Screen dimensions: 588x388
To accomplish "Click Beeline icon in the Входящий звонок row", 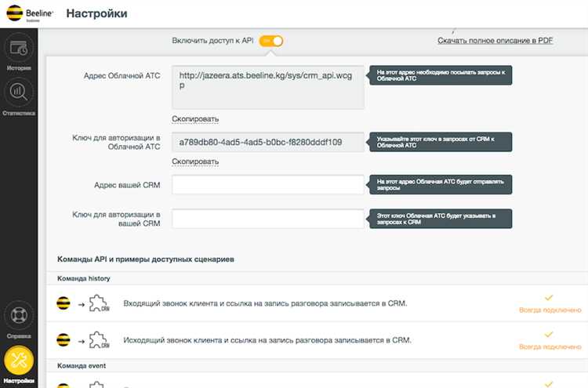I will point(64,303).
